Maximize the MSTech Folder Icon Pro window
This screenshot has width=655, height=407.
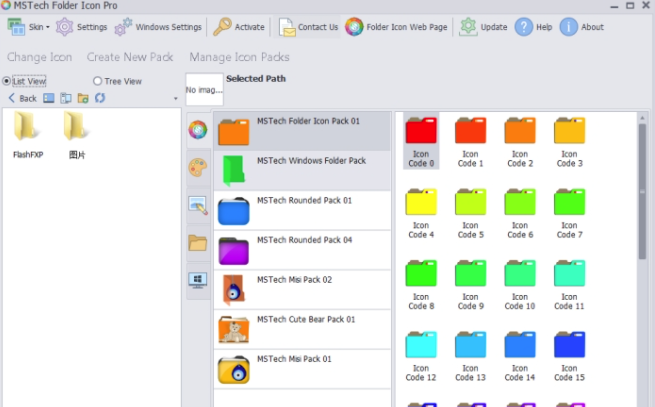point(630,5)
